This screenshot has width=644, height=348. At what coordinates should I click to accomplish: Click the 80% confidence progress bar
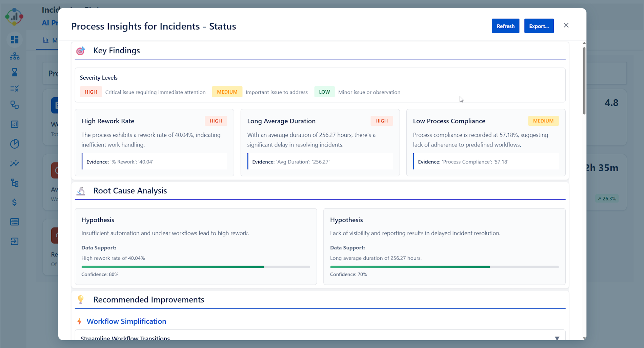[x=196, y=267]
